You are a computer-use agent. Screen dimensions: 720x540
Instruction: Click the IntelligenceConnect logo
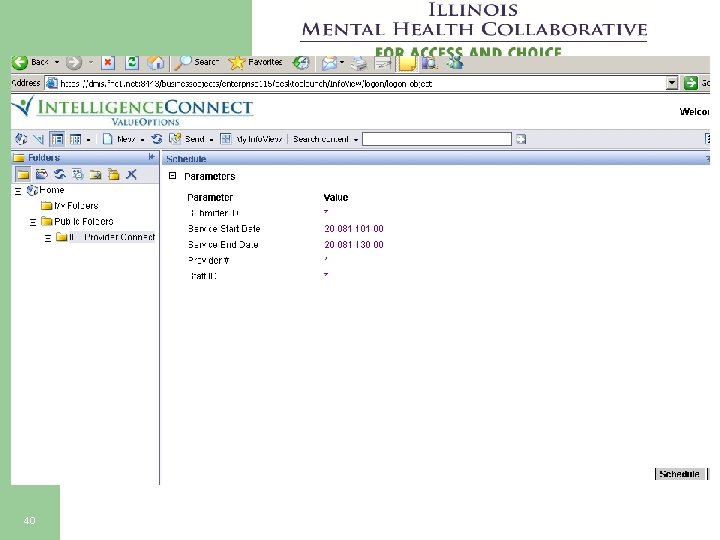(x=132, y=111)
